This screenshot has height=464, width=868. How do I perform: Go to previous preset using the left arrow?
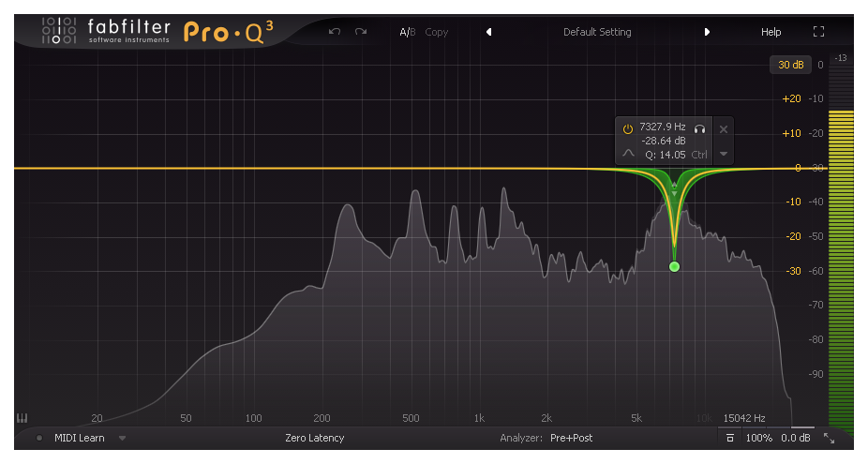pos(488,32)
